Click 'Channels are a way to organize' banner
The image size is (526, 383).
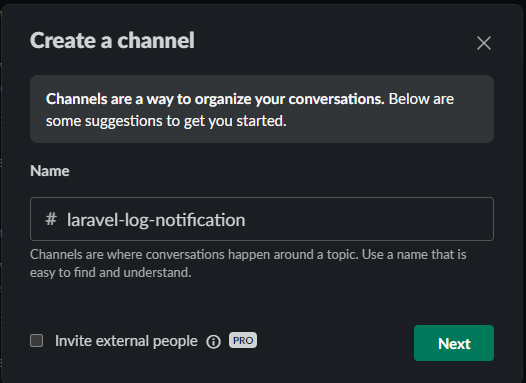[x=262, y=109]
